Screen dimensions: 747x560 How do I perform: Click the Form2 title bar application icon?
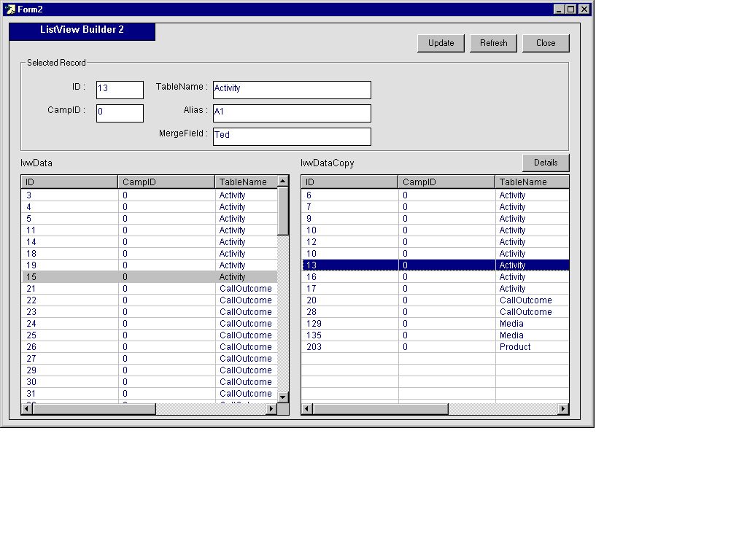10,9
